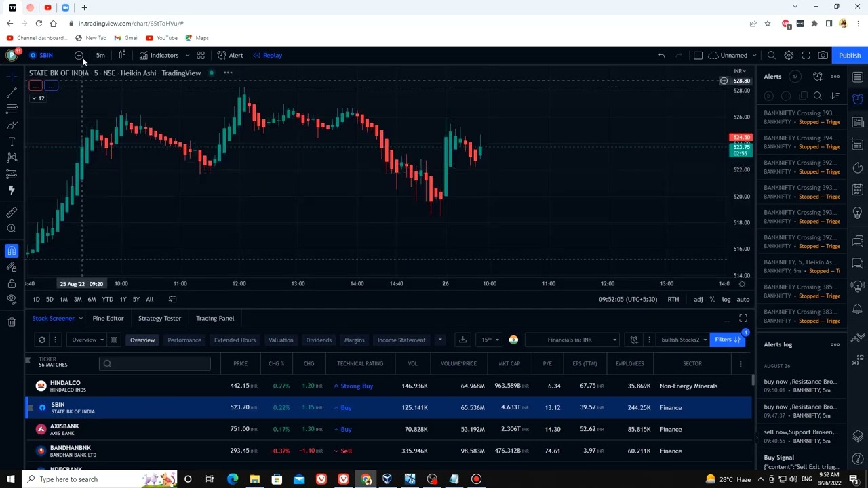Open chart settings gear

click(x=789, y=55)
